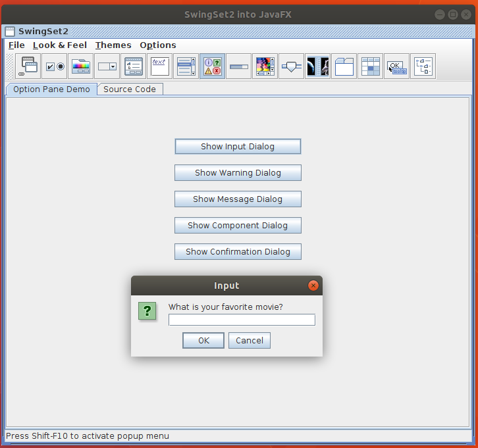
Task: Open the Color Chooser demo icon
Action: click(x=81, y=66)
